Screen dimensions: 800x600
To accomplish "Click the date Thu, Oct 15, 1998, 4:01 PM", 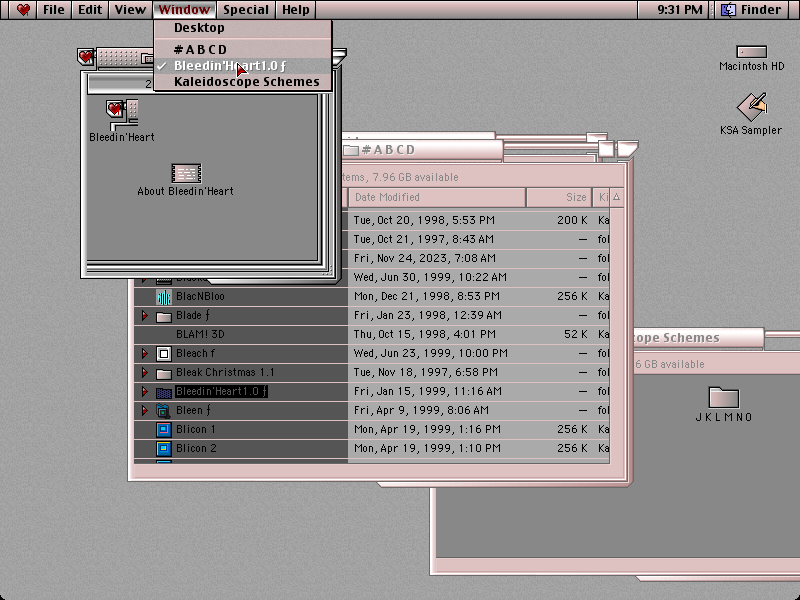I will point(424,334).
